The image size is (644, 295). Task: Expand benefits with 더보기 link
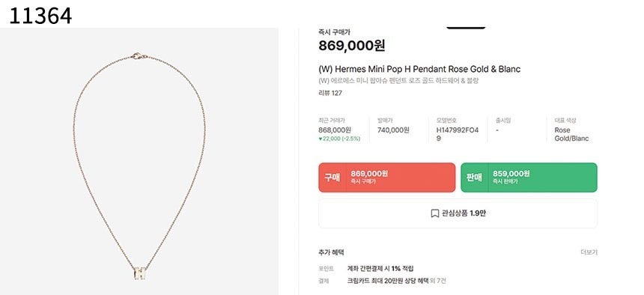pyautogui.click(x=589, y=252)
